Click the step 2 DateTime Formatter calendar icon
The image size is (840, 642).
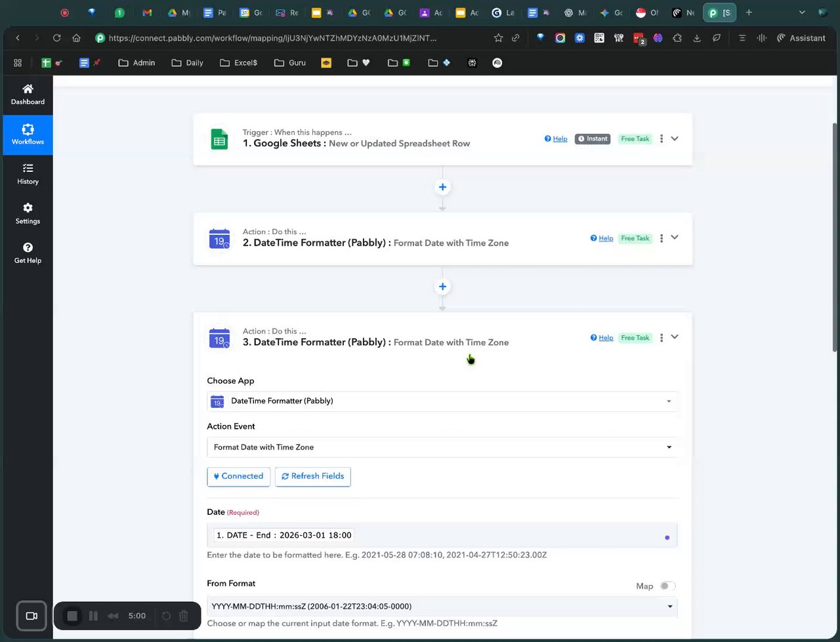219,239
